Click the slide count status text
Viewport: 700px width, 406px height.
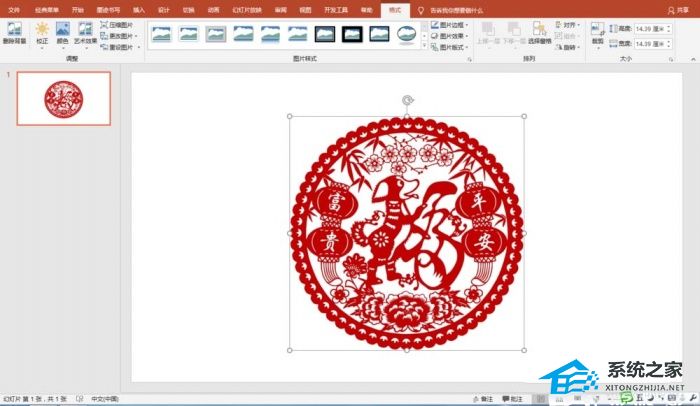click(x=35, y=398)
